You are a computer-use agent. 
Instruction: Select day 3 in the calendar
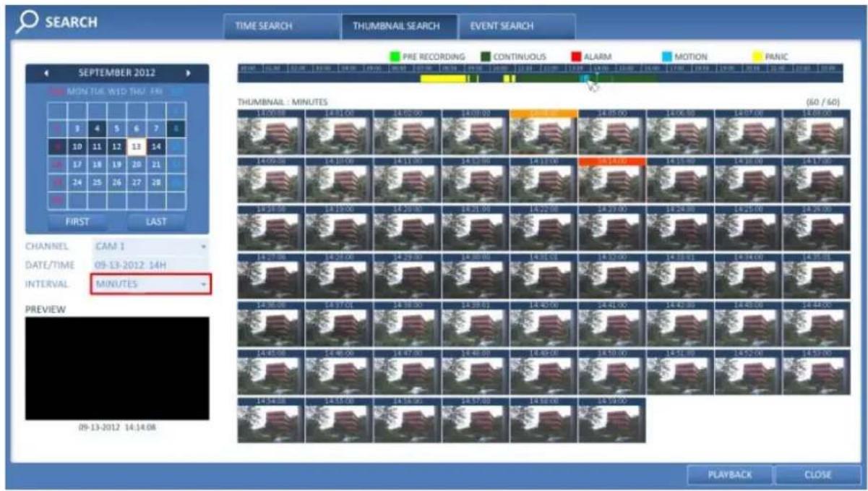77,129
